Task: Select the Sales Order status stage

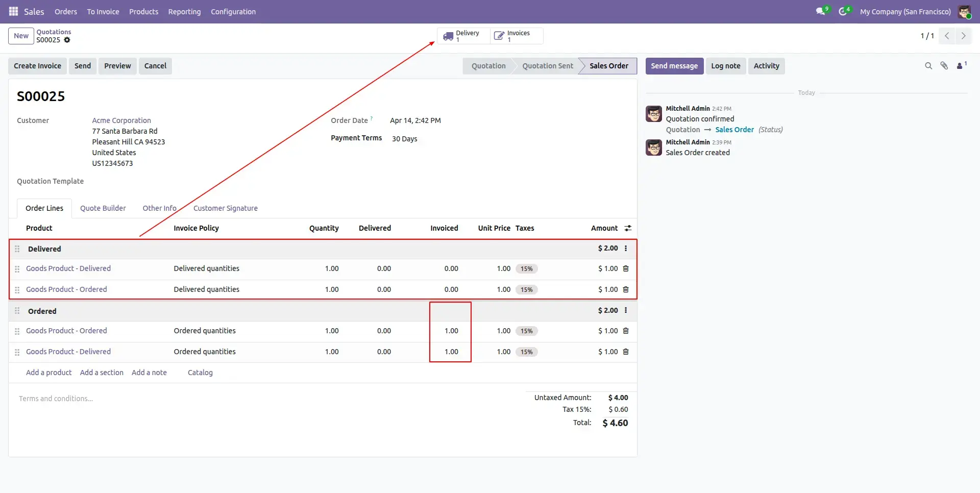Action: click(609, 66)
